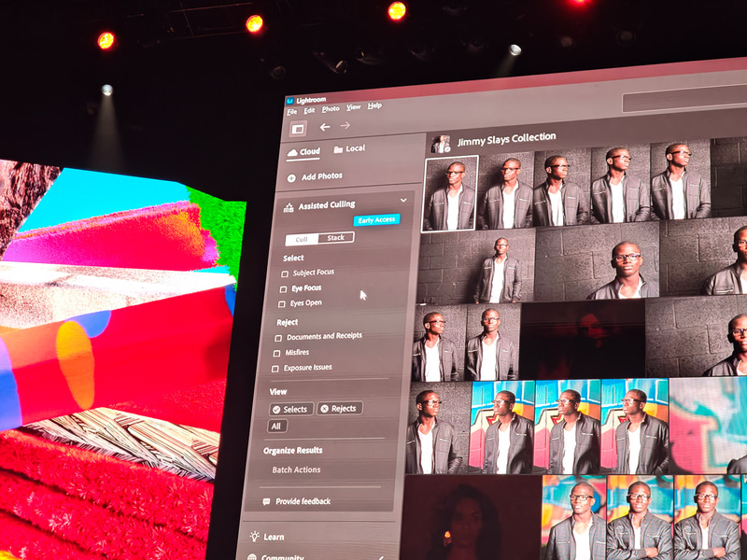747x560 pixels.
Task: Enable the Eyes Open checkbox
Action: coord(282,304)
